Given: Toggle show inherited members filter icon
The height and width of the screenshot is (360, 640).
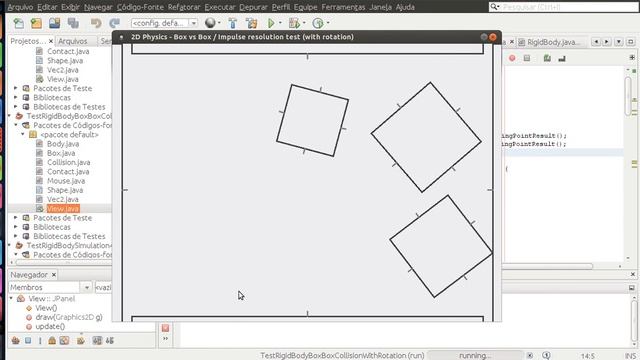Looking at the screenshot, I should pos(16,340).
